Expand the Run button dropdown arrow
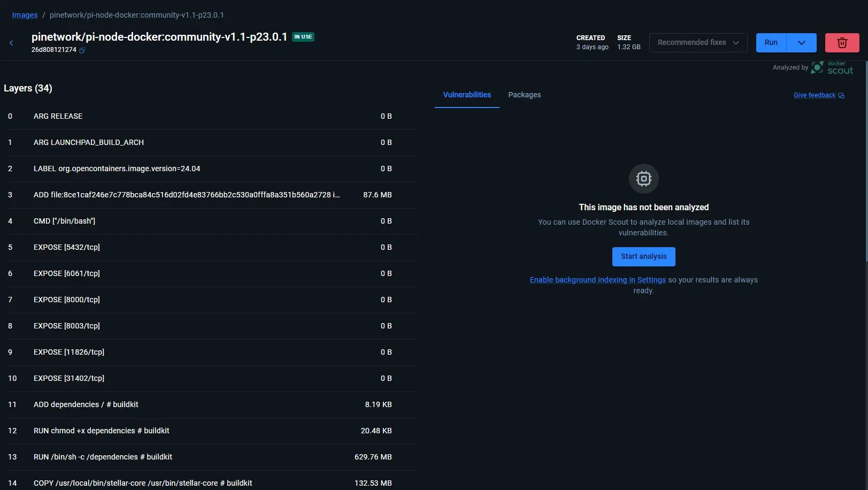Image resolution: width=868 pixels, height=490 pixels. (x=801, y=43)
